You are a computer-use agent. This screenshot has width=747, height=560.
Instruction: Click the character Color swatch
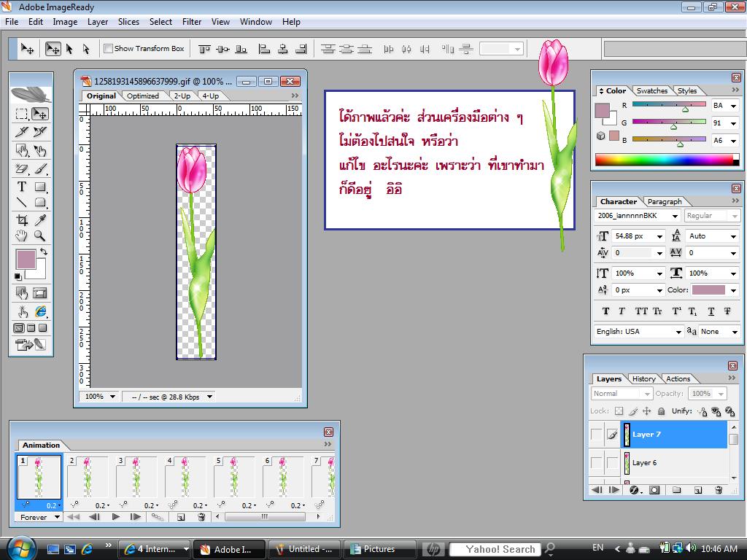click(x=708, y=290)
